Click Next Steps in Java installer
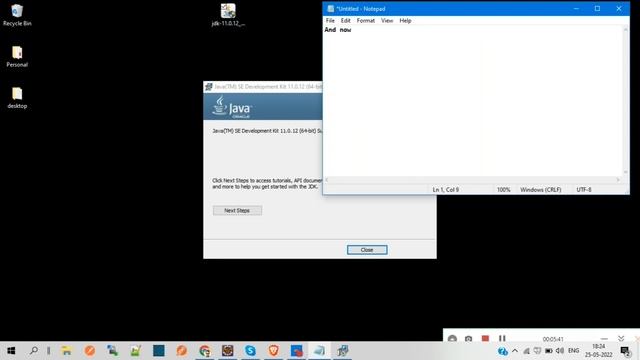640x360 pixels. 237,210
